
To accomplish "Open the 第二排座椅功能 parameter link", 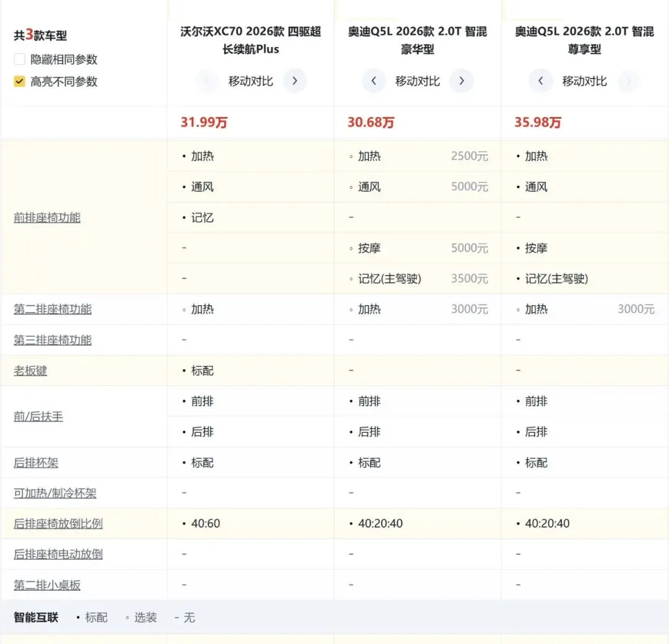I will tap(53, 309).
